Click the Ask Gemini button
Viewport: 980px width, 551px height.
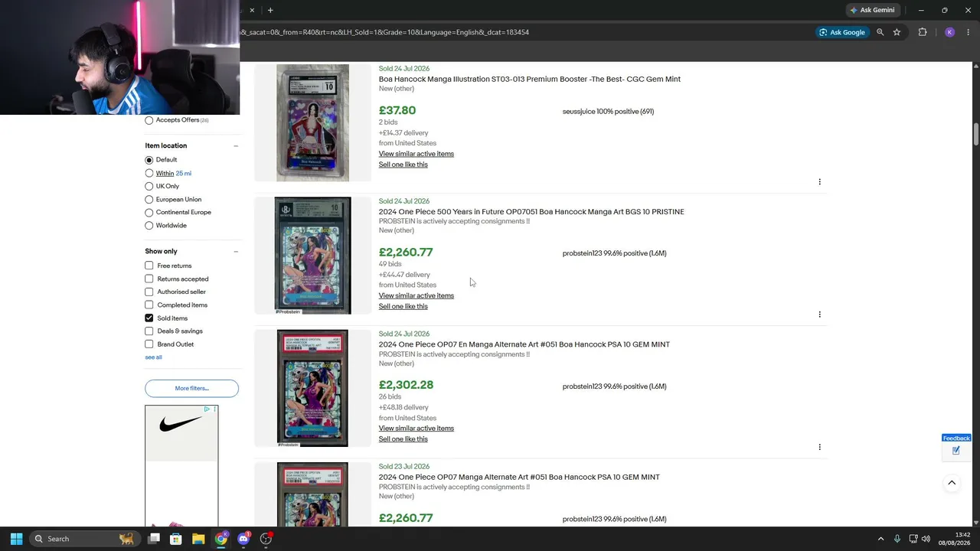click(x=871, y=10)
